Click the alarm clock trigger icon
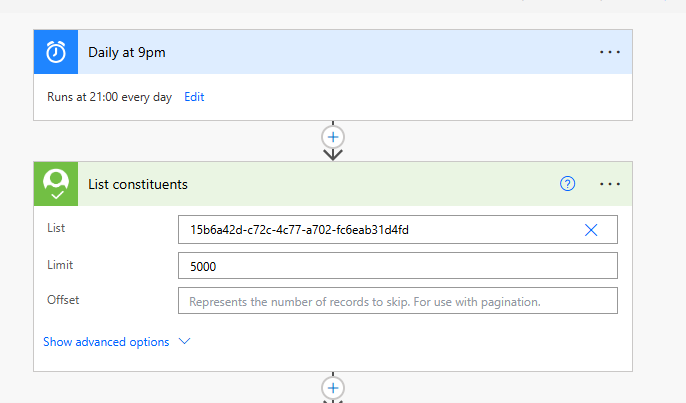The height and width of the screenshot is (403, 686). (56, 53)
